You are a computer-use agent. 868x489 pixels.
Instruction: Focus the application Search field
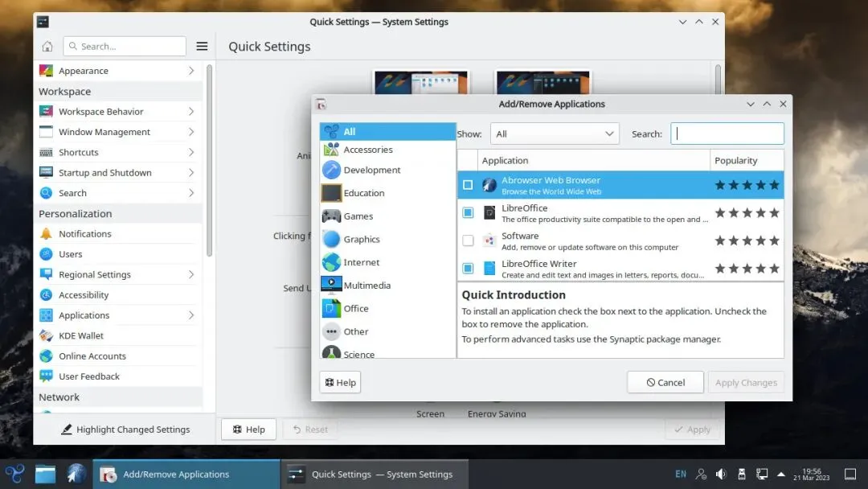click(x=727, y=134)
